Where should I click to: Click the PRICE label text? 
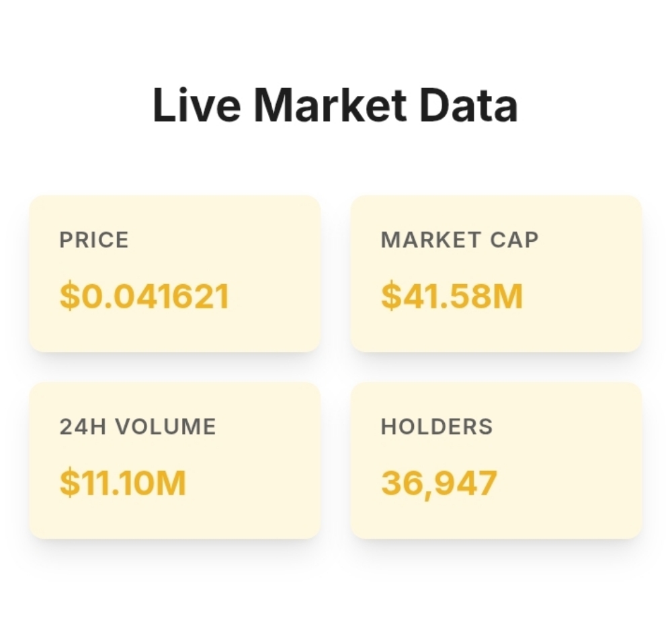(x=94, y=240)
